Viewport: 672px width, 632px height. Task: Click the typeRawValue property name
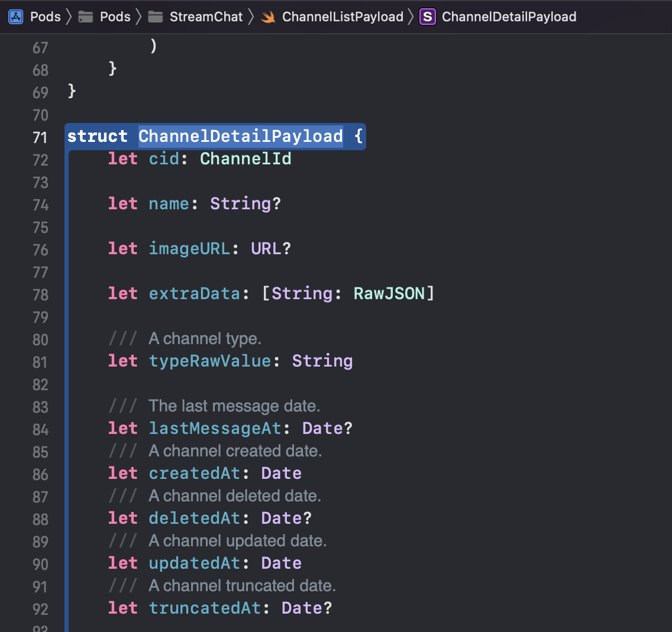point(210,361)
